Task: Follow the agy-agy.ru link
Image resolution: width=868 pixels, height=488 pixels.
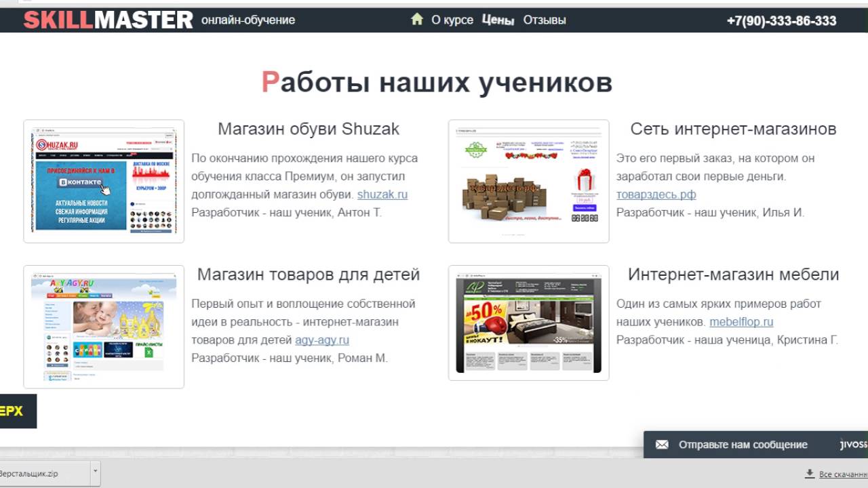Action: coord(322,340)
